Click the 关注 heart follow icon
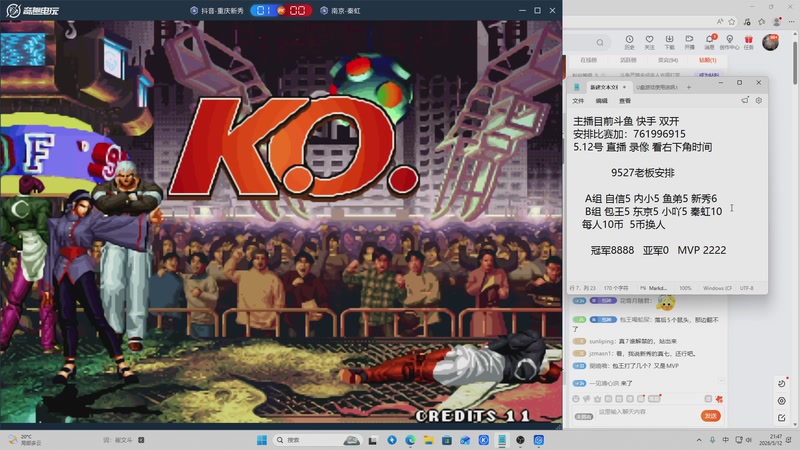Image resolution: width=800 pixels, height=450 pixels. coord(649,42)
